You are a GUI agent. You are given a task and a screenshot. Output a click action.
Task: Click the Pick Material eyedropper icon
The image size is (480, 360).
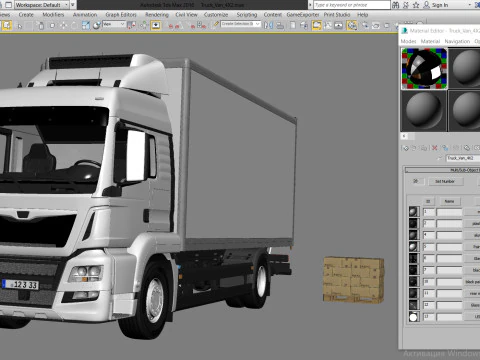point(440,158)
